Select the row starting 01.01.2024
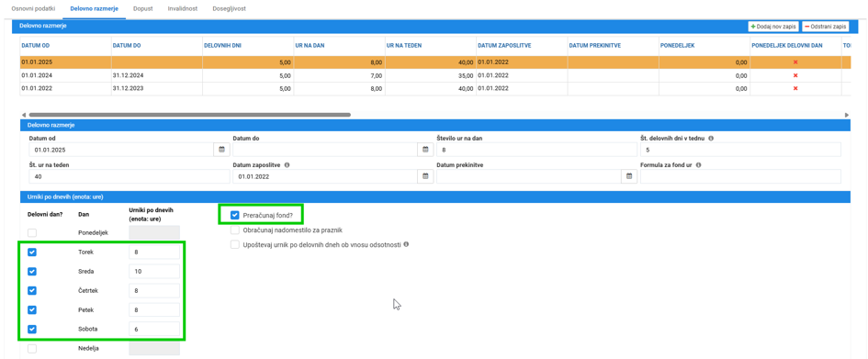 click(432, 75)
